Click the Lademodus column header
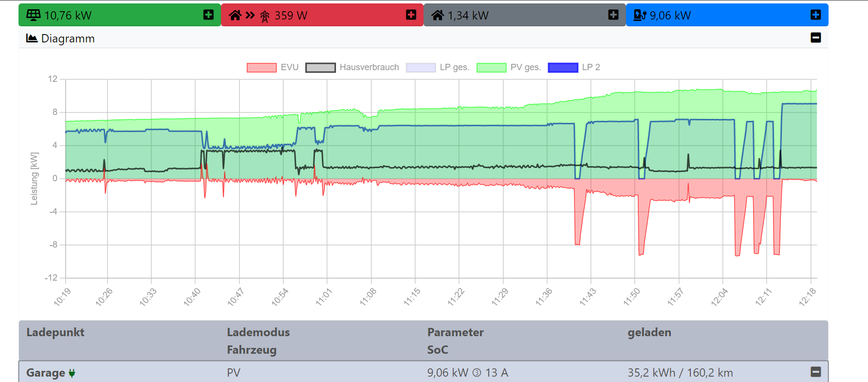The width and height of the screenshot is (868, 382). point(259,332)
